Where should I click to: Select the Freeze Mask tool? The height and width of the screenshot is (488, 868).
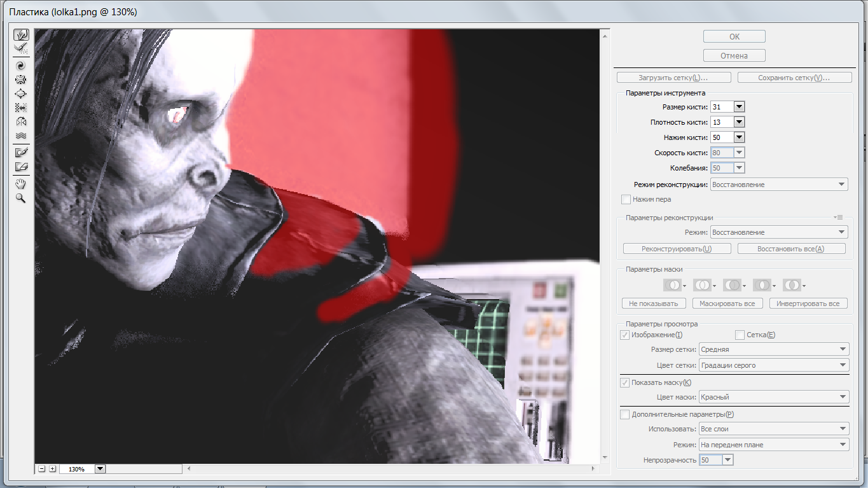click(21, 153)
